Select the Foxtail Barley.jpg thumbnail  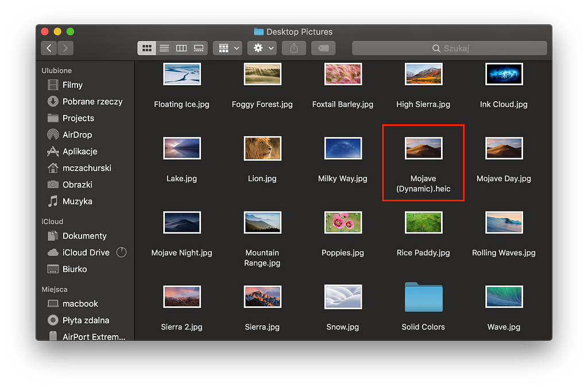click(x=343, y=74)
